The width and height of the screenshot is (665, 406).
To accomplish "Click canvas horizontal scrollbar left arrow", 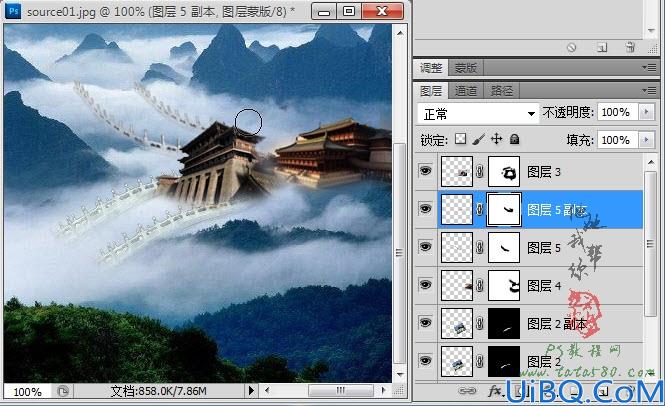I will click(266, 390).
